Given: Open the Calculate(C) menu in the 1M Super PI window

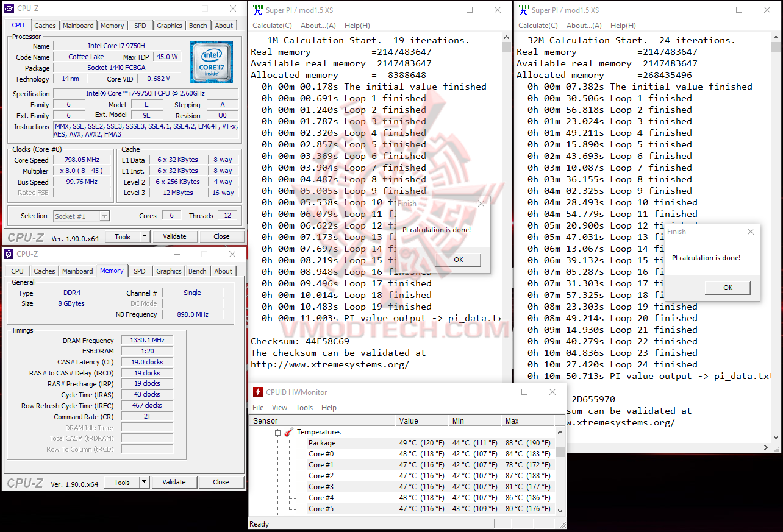Looking at the screenshot, I should [273, 26].
